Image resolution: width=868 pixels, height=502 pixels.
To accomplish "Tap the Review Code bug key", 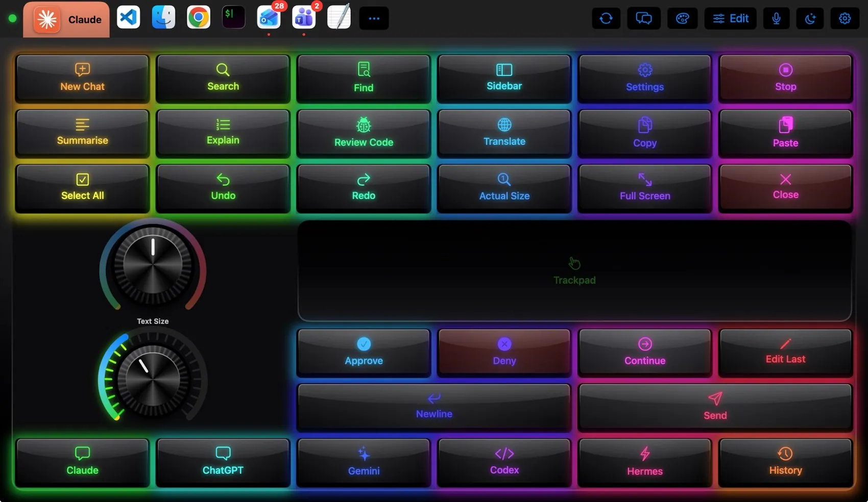I will [364, 133].
